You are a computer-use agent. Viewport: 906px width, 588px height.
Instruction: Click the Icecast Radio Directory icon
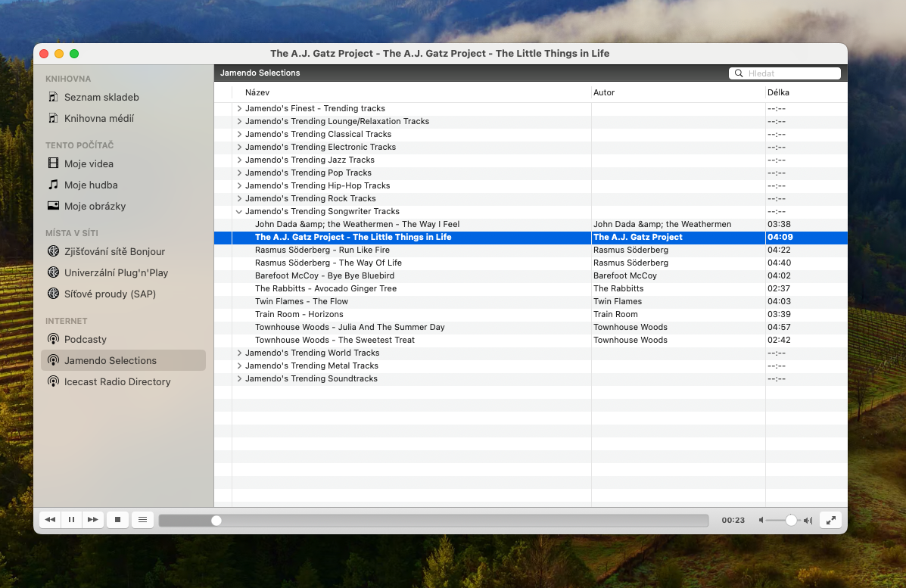coord(53,382)
